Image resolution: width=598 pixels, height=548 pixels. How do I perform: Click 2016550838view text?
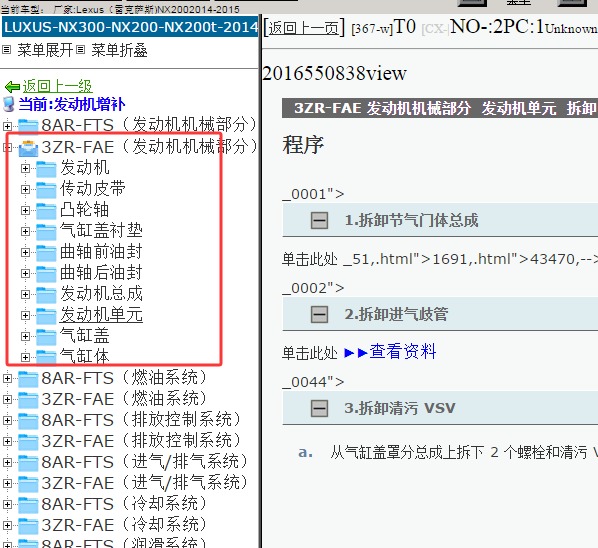point(334,73)
